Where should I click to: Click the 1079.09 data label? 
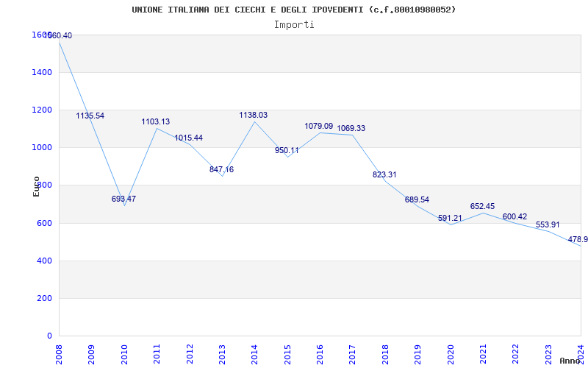click(319, 126)
